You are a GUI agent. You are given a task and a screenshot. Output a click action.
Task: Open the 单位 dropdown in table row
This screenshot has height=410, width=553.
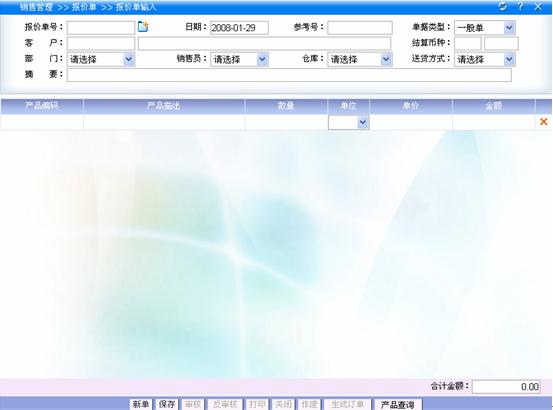348,122
